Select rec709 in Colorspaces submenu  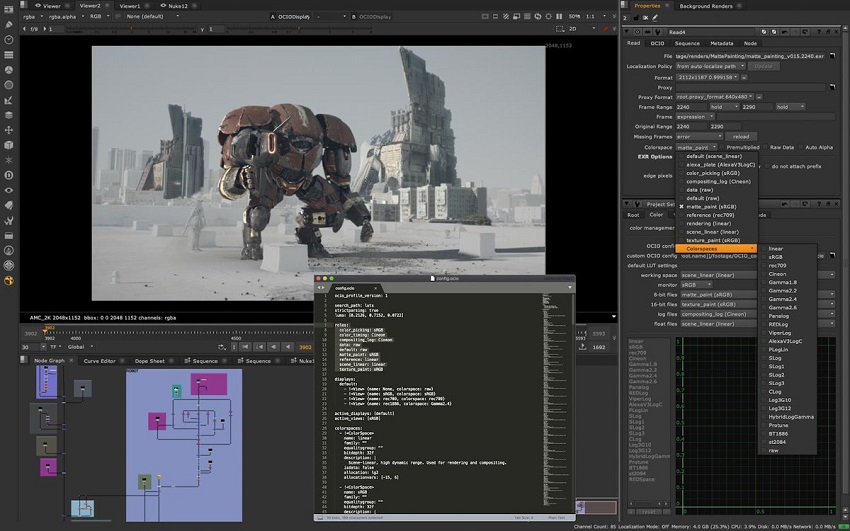[777, 266]
